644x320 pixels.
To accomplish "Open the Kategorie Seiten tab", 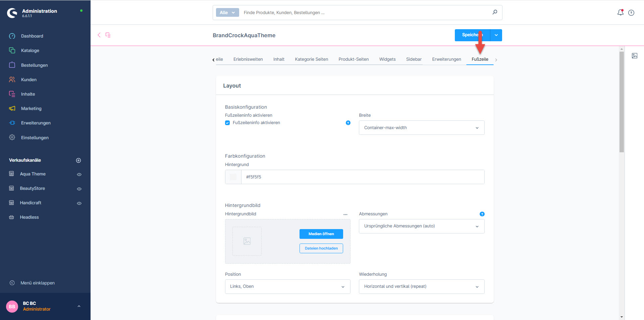I will 311,59.
